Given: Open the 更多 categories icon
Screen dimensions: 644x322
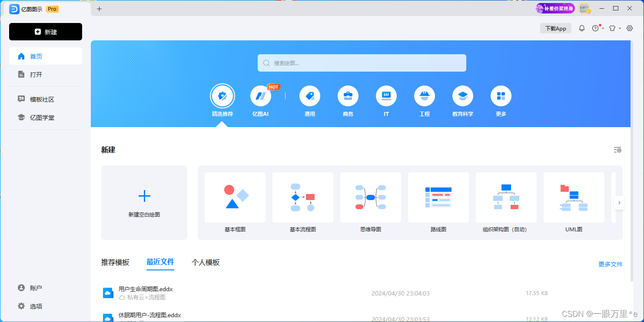Looking at the screenshot, I should point(501,96).
